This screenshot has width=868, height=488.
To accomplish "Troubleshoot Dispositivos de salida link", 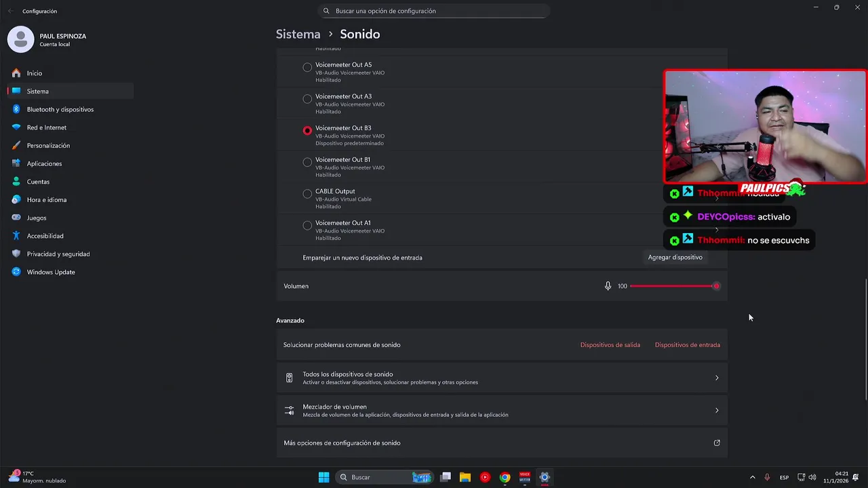I will tap(610, 345).
